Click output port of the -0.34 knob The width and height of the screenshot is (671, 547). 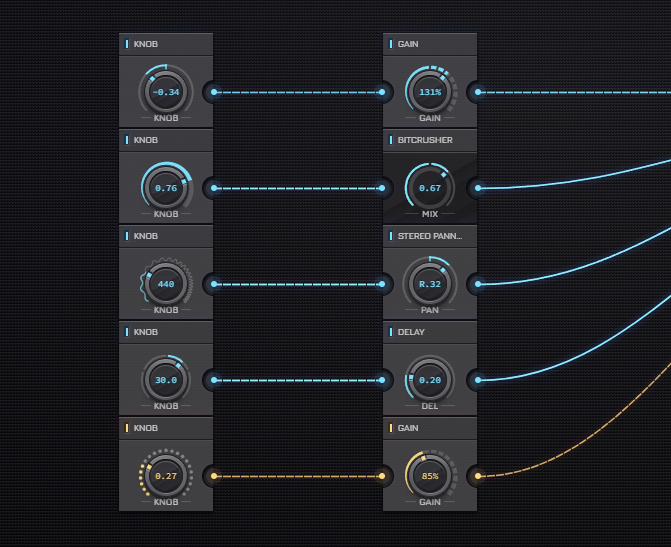[x=214, y=92]
